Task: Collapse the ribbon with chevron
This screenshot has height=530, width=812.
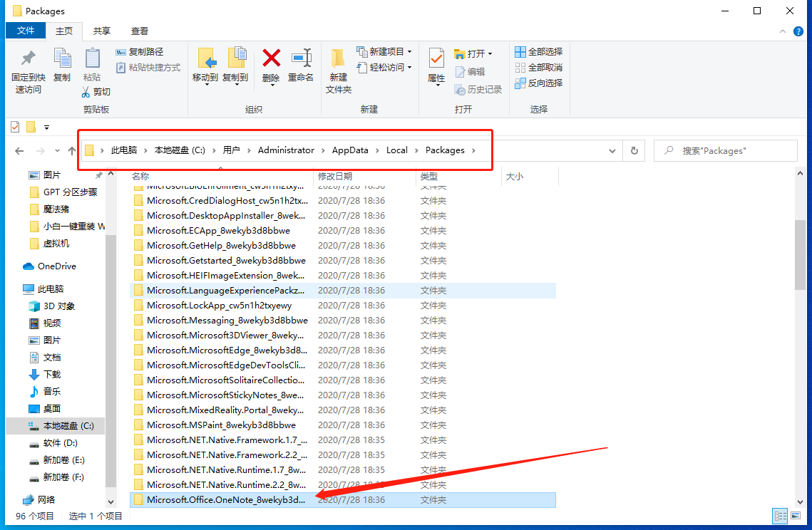Action: pos(783,31)
